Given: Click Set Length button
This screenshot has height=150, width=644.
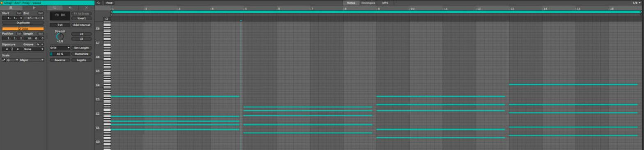Looking at the screenshot, I should coord(81,48).
